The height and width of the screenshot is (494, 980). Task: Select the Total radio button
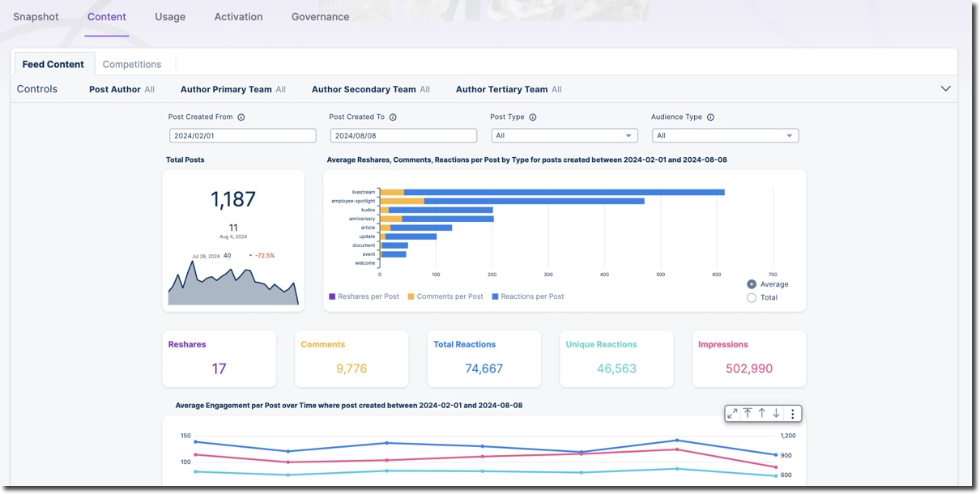[x=752, y=297]
